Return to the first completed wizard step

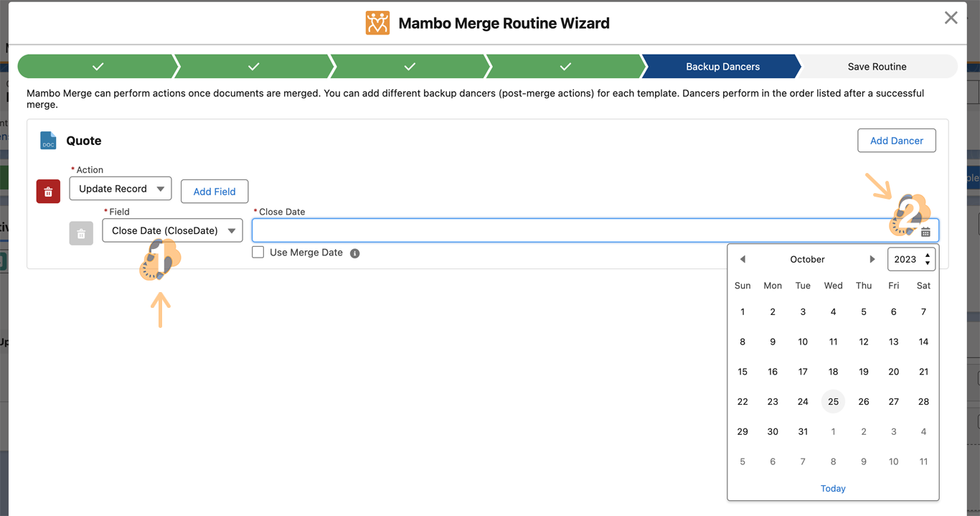point(98,67)
